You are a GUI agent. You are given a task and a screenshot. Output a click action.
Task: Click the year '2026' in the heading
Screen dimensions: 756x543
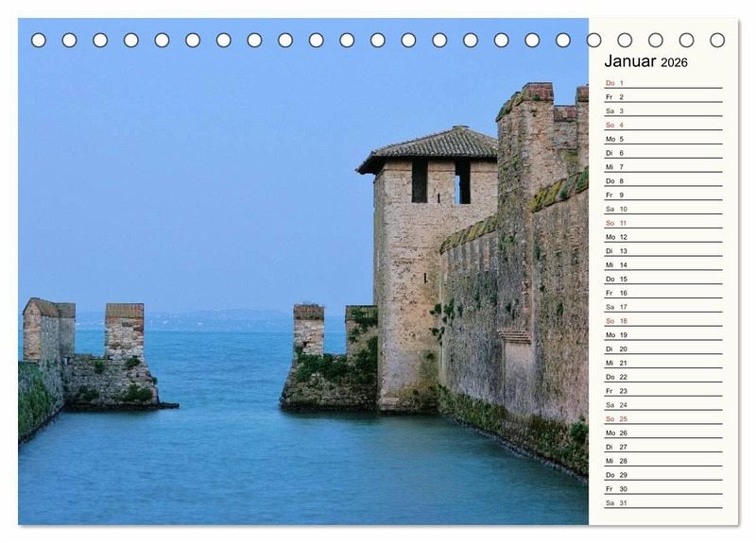[x=674, y=62]
